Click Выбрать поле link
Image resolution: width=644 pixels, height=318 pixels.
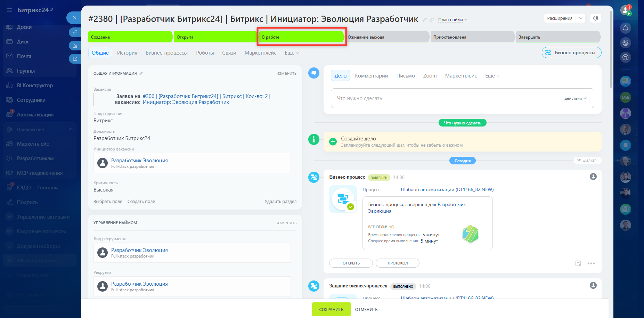point(108,202)
